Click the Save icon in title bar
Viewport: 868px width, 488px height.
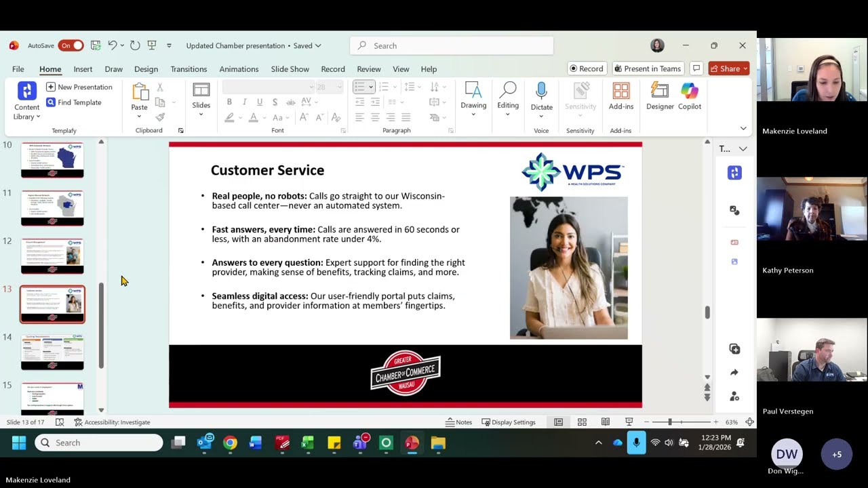point(96,45)
